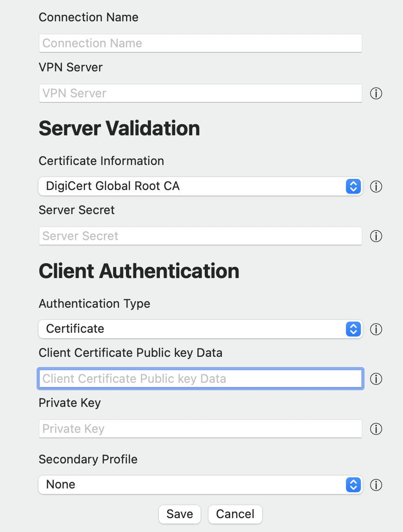Expand the Authentication Type Certificate dropdown

tap(201, 329)
